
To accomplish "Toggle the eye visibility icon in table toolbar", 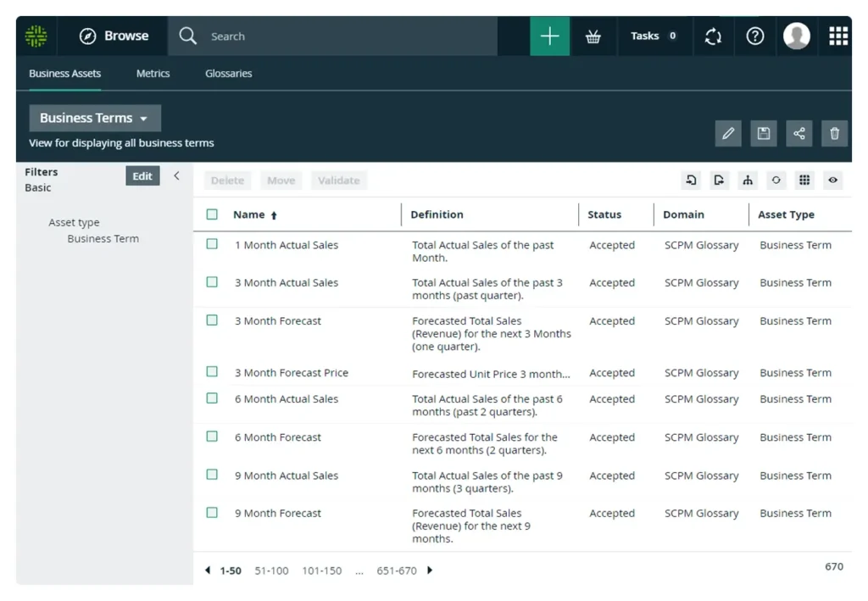I will click(833, 181).
